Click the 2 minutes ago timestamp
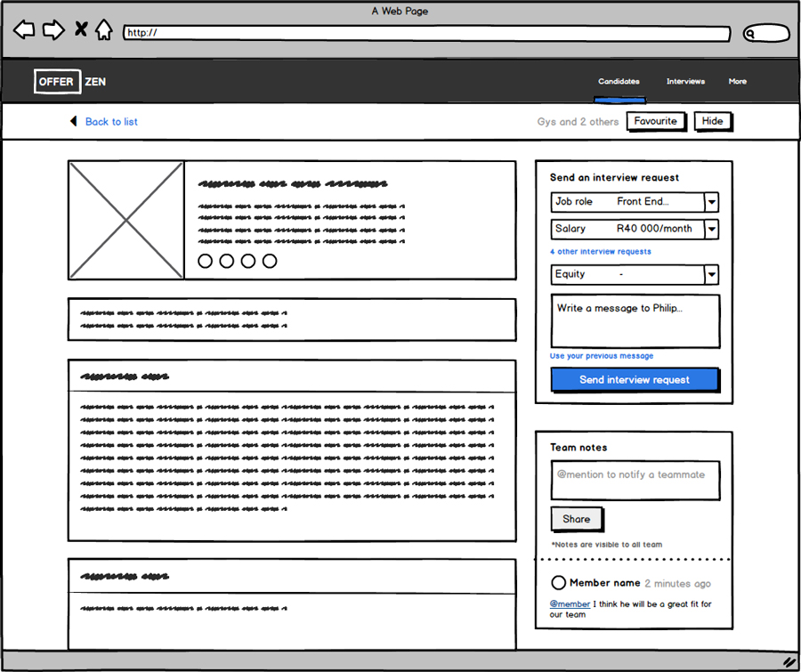Viewport: 801px width, 672px height. pyautogui.click(x=677, y=583)
